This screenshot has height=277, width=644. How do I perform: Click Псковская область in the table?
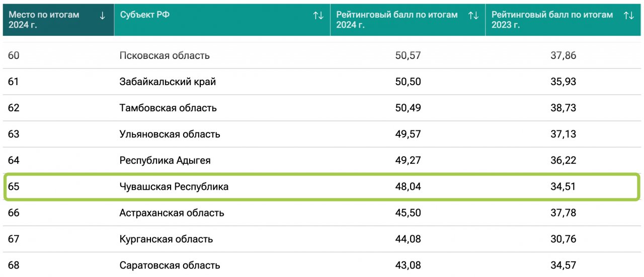tap(165, 55)
